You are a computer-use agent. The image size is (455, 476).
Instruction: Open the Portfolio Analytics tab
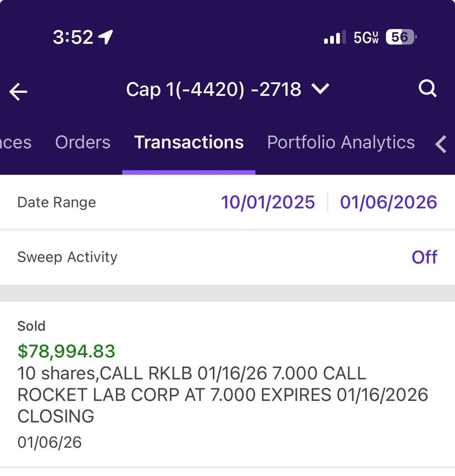point(341,143)
